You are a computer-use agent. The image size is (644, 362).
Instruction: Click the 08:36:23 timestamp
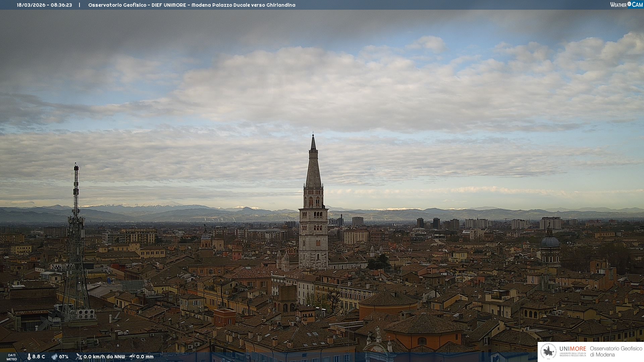pos(61,5)
